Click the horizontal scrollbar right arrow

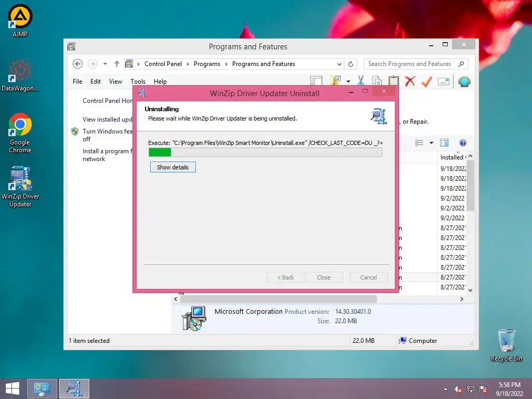(x=461, y=299)
